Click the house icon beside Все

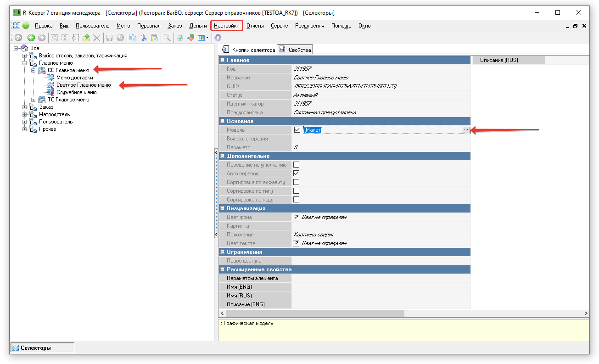click(x=25, y=48)
